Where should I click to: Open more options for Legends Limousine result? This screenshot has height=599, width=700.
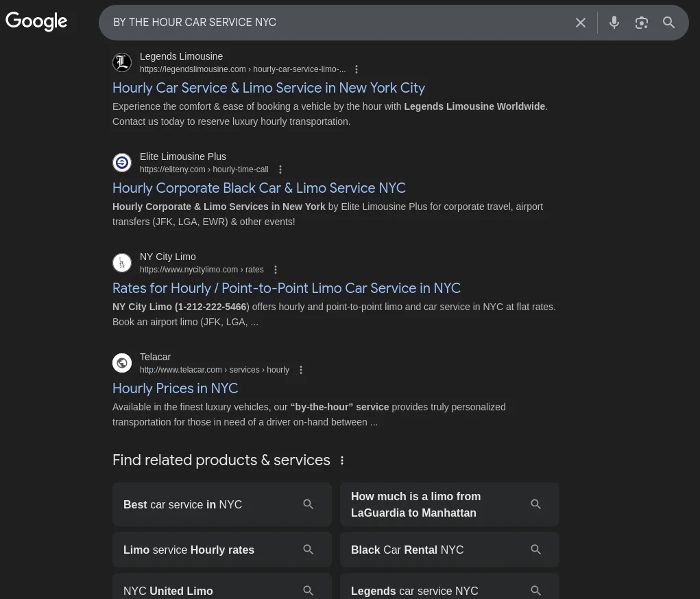pyautogui.click(x=357, y=69)
